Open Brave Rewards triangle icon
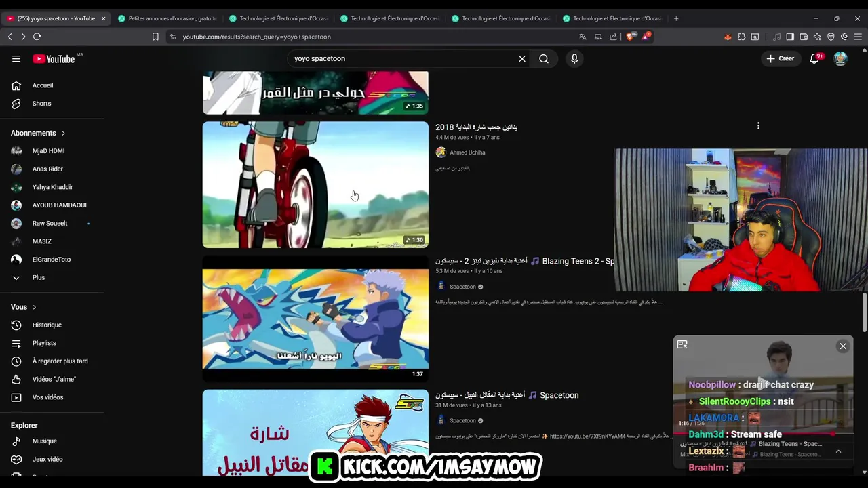Image resolution: width=868 pixels, height=488 pixels. (x=645, y=36)
